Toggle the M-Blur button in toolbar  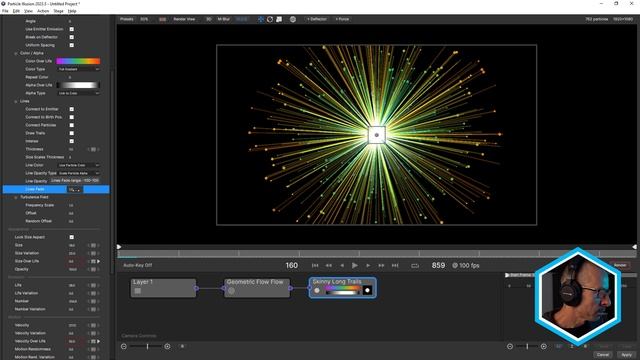coord(224,19)
